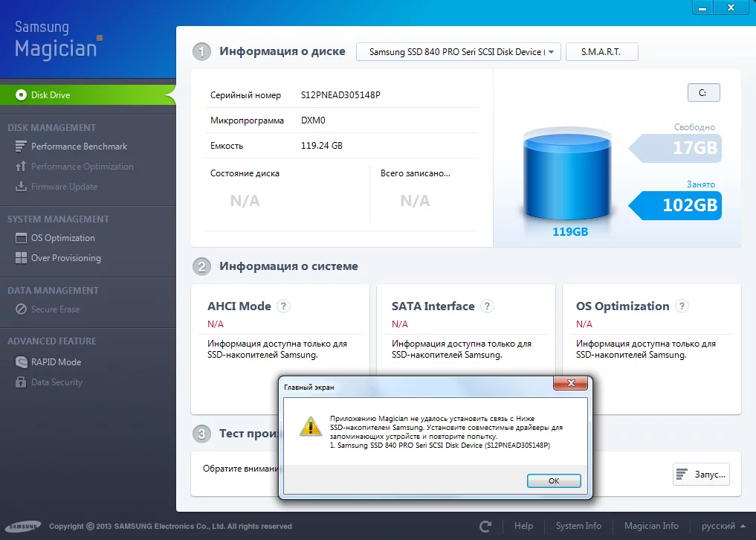This screenshot has width=756, height=540.
Task: Close the Главный экран dialog
Action: point(571,383)
